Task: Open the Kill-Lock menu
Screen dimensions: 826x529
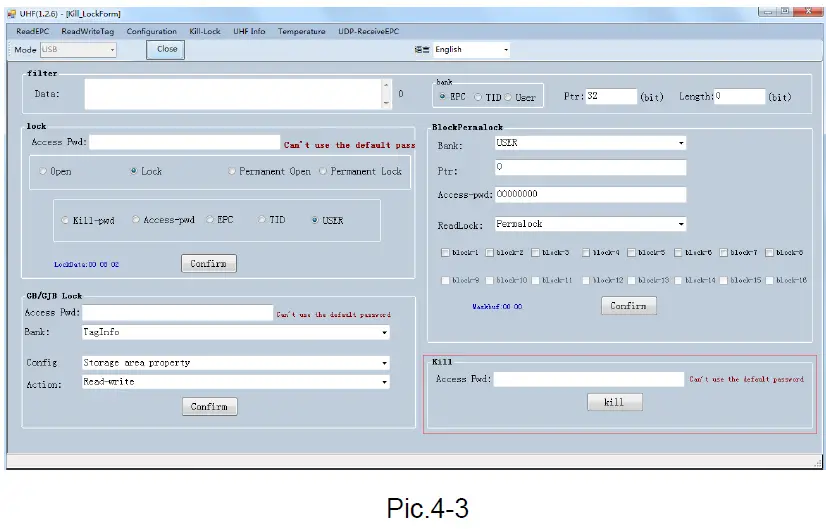Action: pyautogui.click(x=204, y=31)
